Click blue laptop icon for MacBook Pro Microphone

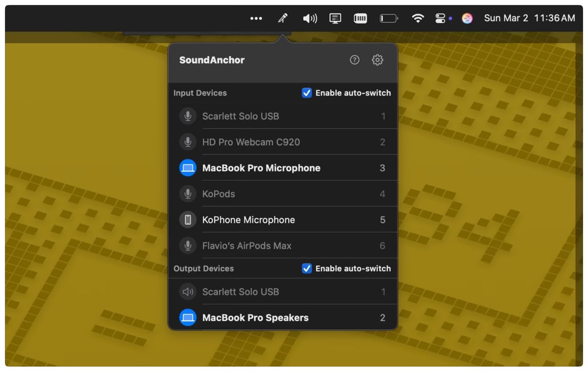188,168
